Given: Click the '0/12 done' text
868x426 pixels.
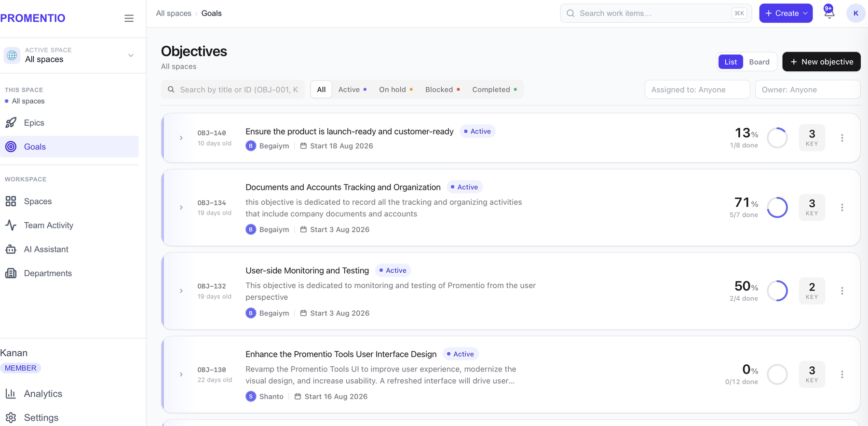Looking at the screenshot, I should (741, 382).
